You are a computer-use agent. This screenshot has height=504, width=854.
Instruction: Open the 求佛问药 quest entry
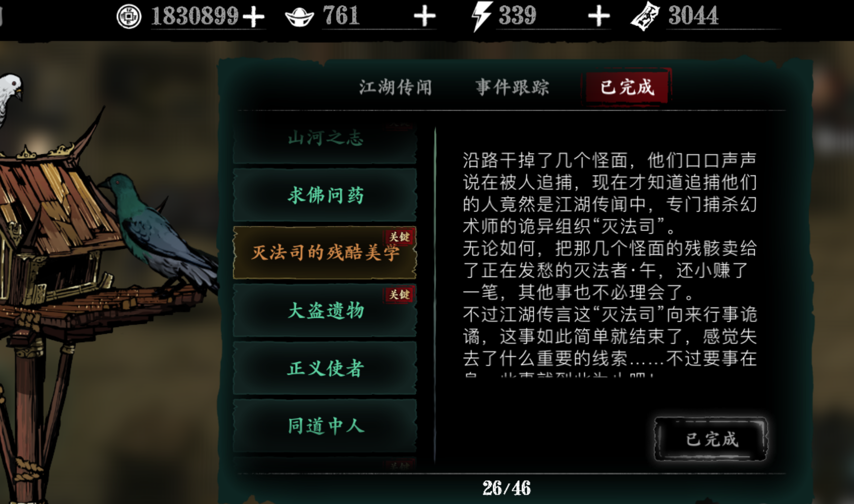(x=325, y=195)
